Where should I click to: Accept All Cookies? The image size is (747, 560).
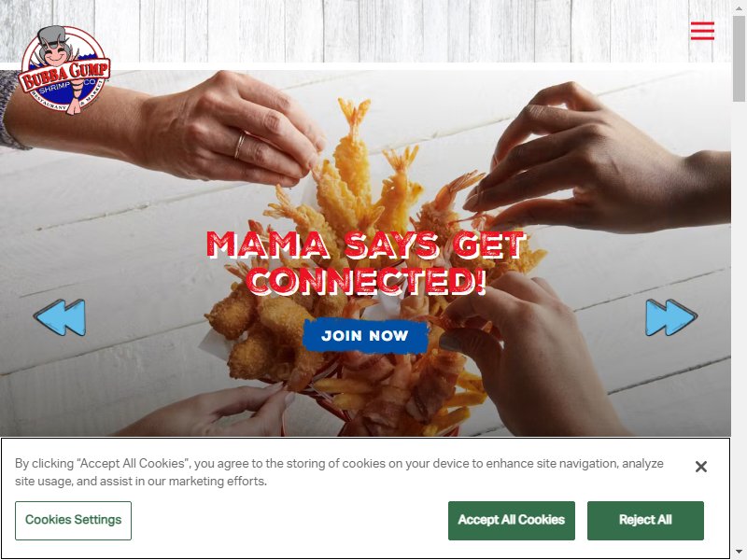coord(511,521)
